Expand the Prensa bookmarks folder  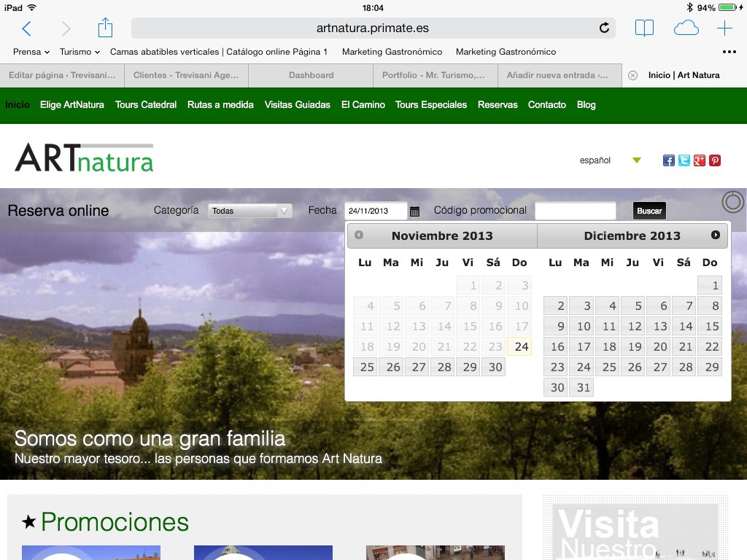coord(31,52)
